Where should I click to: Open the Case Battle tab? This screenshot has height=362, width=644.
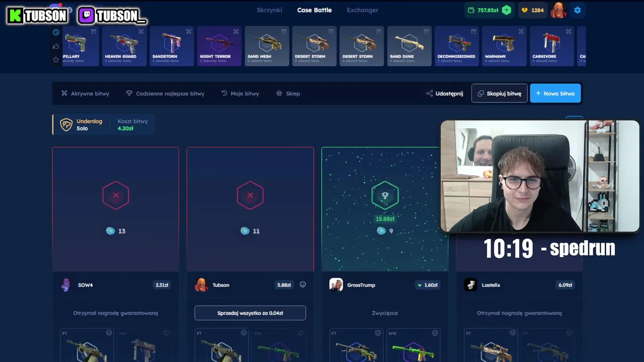314,10
